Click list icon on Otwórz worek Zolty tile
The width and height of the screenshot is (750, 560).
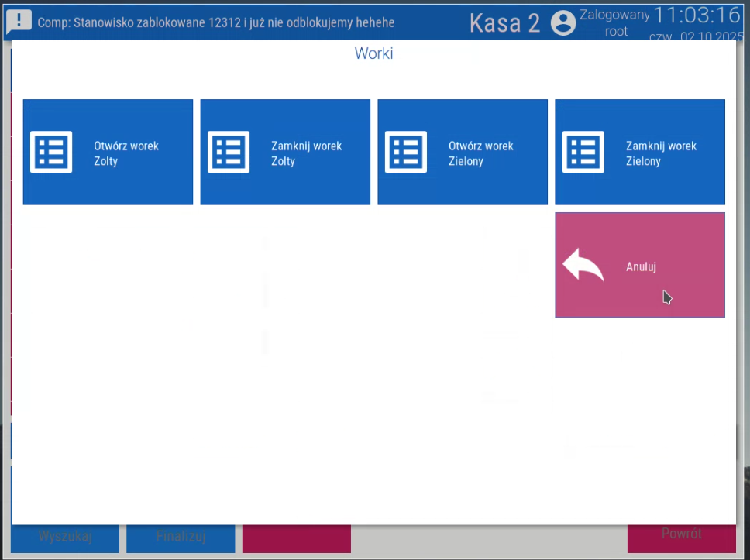click(x=51, y=153)
